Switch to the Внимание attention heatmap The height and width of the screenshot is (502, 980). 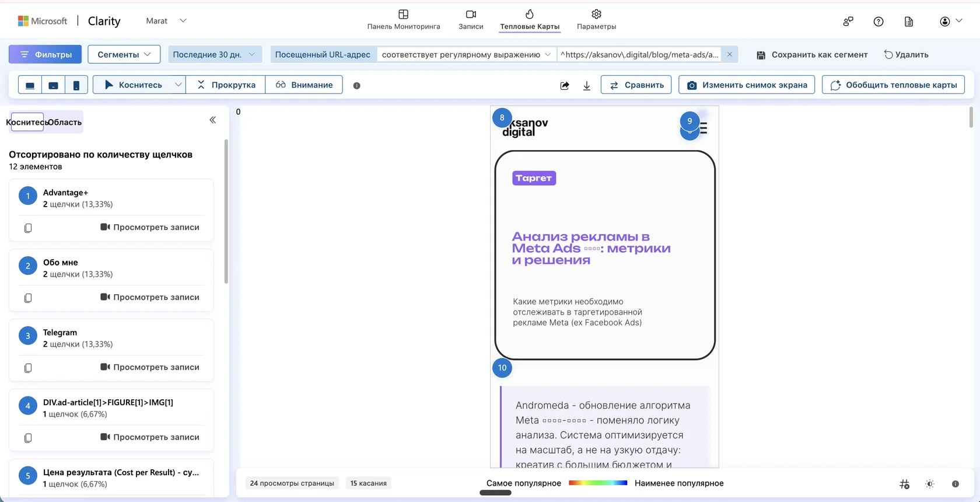coord(304,85)
